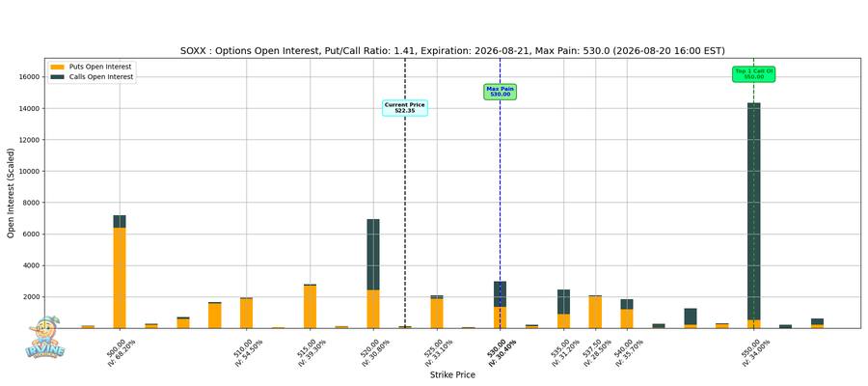868x386 pixels.
Task: Click the '500.00 IV: 68.20%' strike label
Action: tap(122, 353)
